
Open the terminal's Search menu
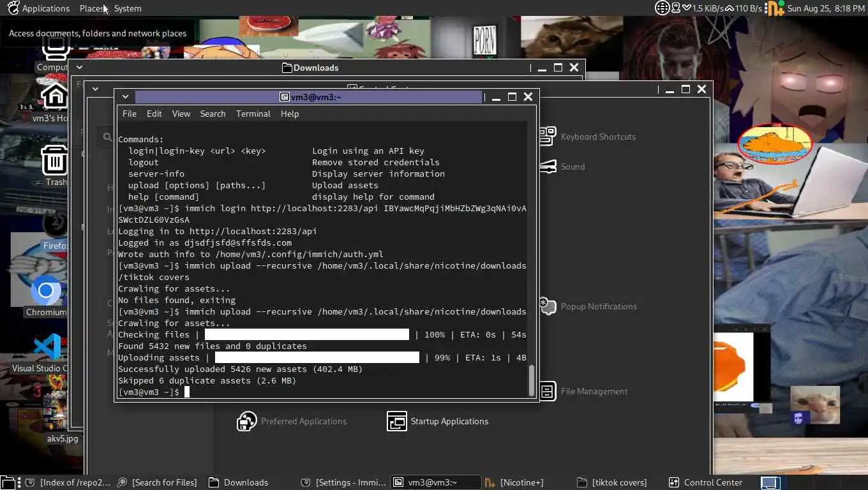(x=213, y=114)
